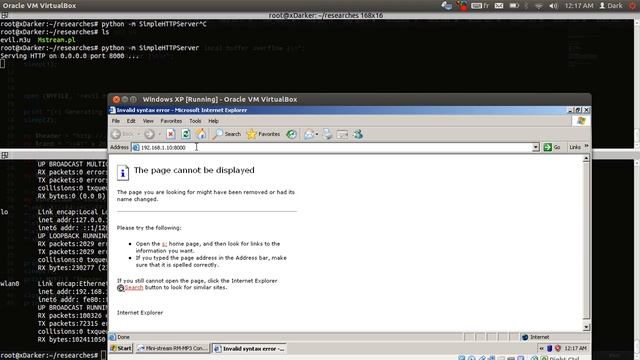Open the red power session indicator
Image resolution: width=640 pixels, height=360 pixels.
632,6
